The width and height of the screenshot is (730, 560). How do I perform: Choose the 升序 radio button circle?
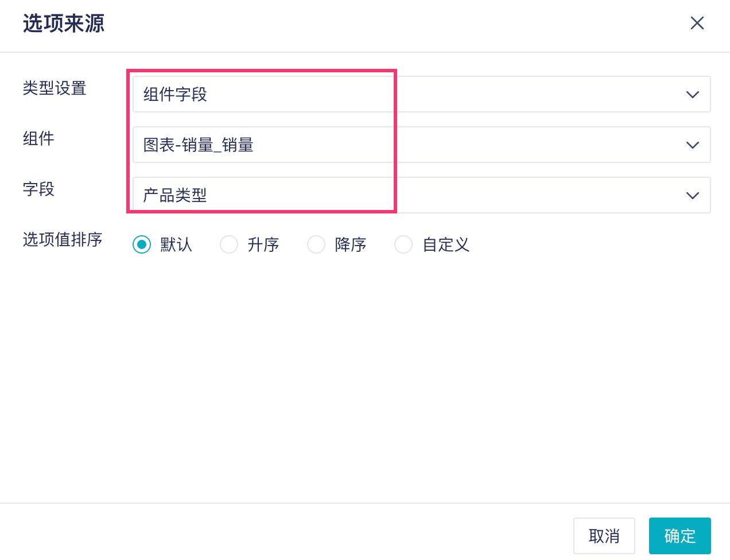[229, 244]
